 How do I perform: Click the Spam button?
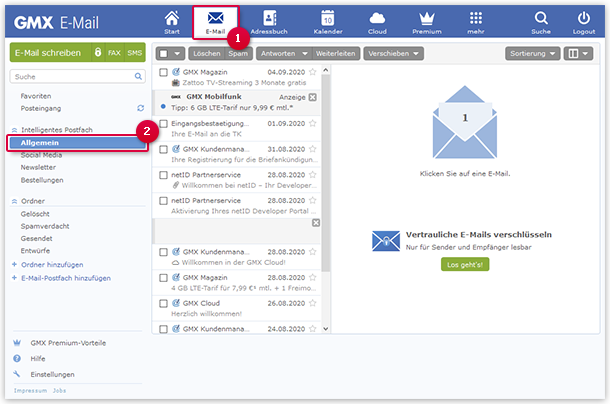(238, 54)
